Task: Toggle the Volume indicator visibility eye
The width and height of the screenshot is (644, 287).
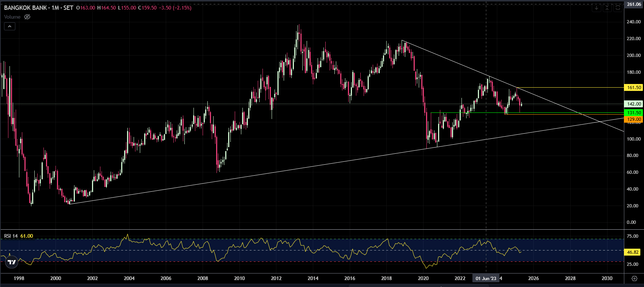Action: pyautogui.click(x=27, y=17)
